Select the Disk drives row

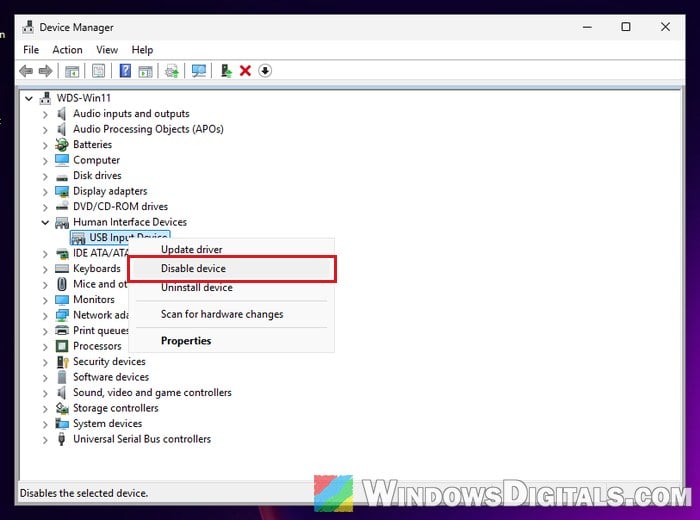[x=97, y=175]
